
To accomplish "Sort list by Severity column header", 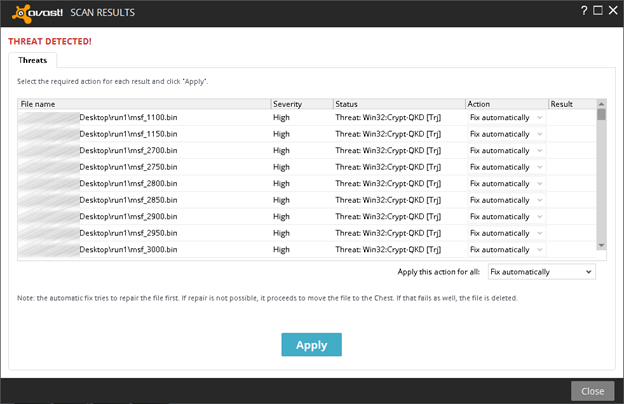I will coord(301,104).
